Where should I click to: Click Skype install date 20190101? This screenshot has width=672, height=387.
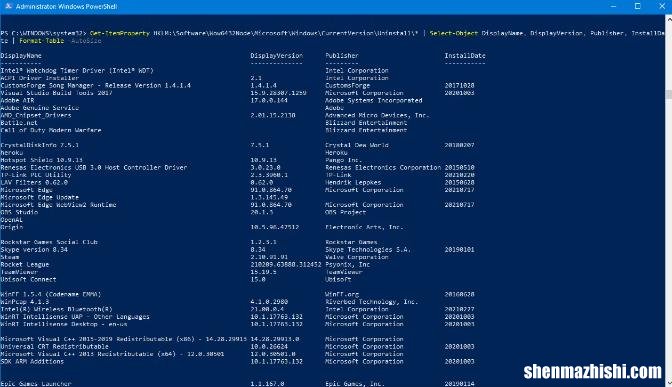(459, 250)
